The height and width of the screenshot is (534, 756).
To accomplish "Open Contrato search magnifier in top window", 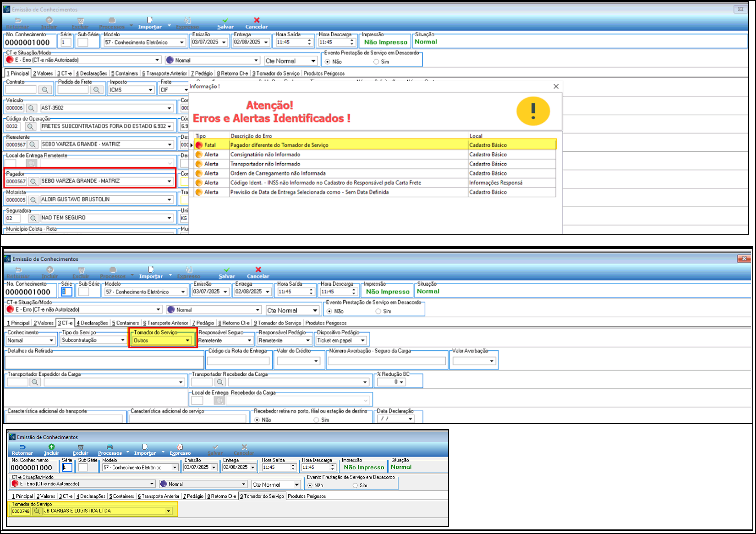I will 45,90.
